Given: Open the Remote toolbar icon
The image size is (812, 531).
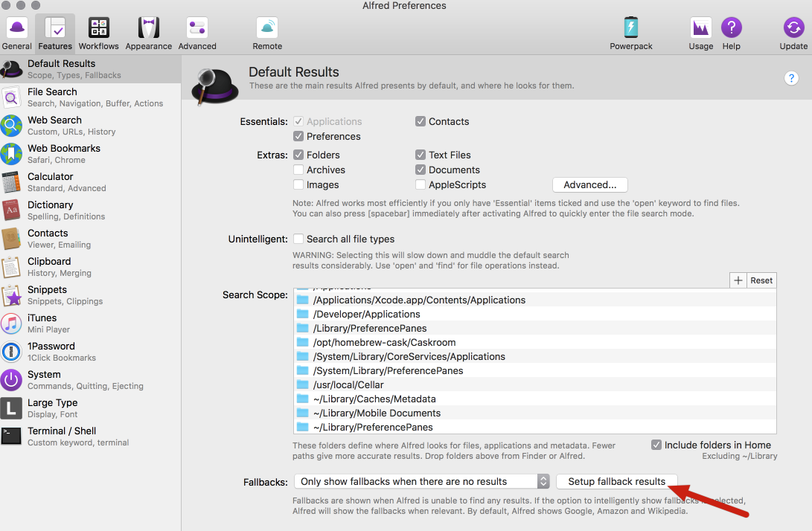Looking at the screenshot, I should 267,28.
